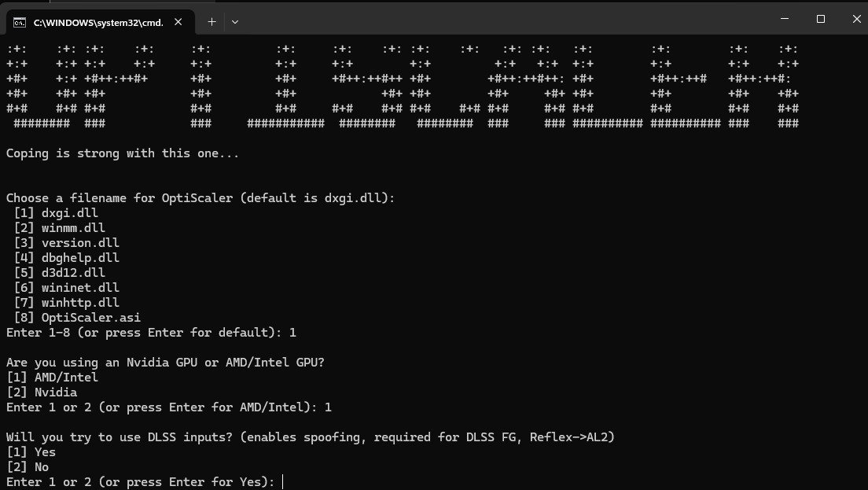868x490 pixels.
Task: Minimize the terminal window
Action: [x=785, y=19]
